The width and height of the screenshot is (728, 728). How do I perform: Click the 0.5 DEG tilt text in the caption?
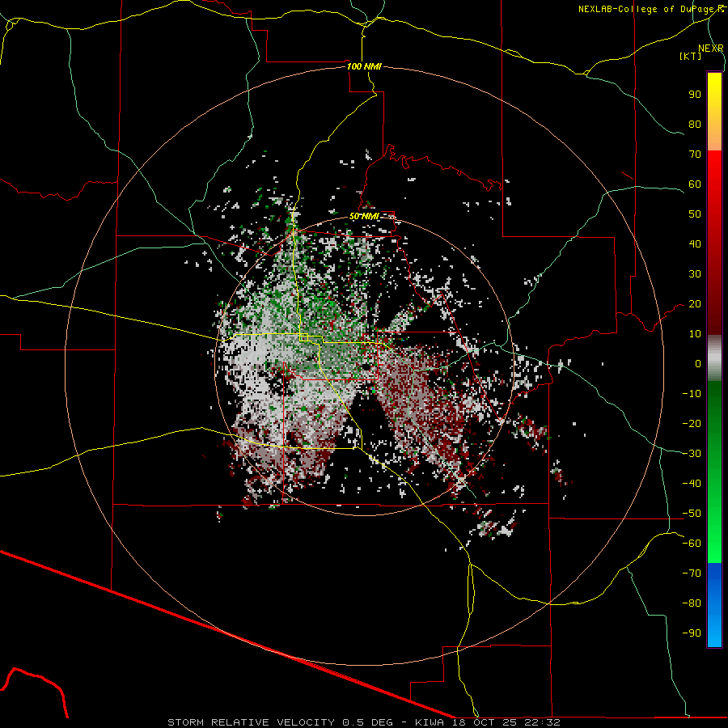point(368,722)
